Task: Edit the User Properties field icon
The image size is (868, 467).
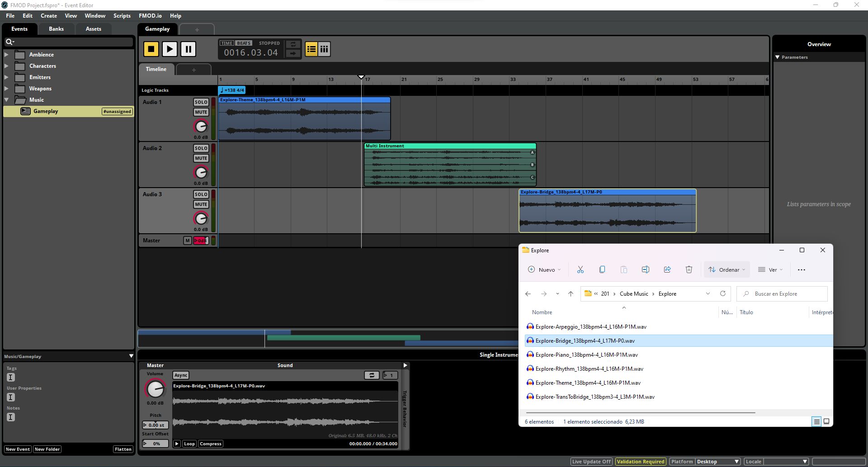Action: coord(11,397)
